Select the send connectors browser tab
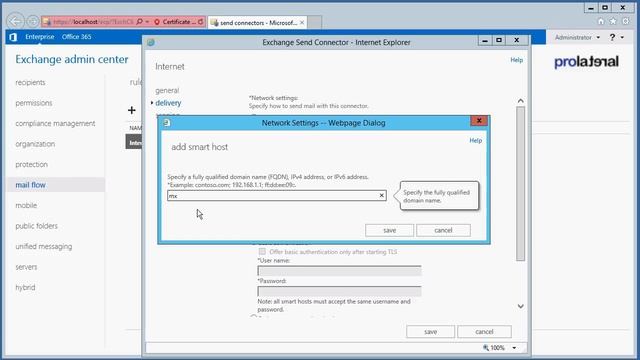The width and height of the screenshot is (640, 360). click(257, 22)
